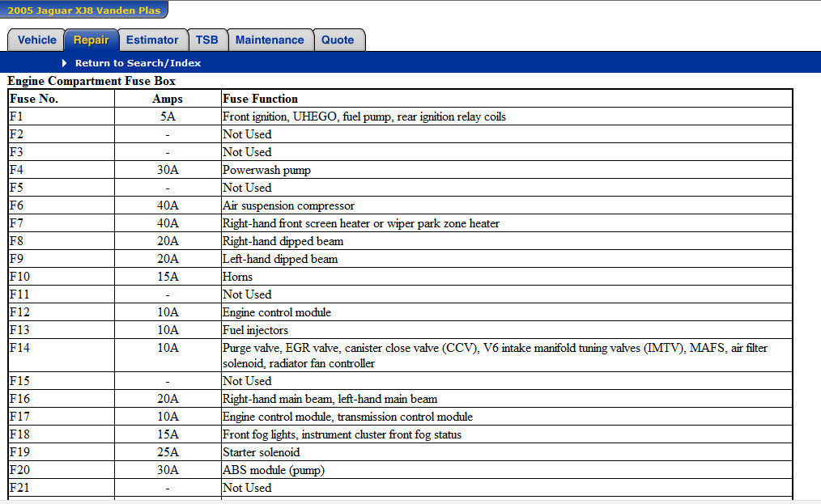Select the F20 fuse number cell
The image size is (821, 504).
tap(62, 469)
